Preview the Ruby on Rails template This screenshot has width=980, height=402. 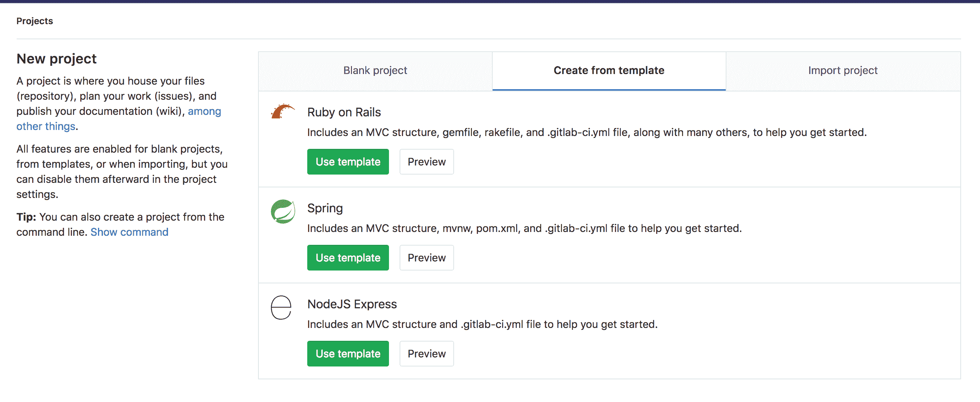pyautogui.click(x=426, y=162)
